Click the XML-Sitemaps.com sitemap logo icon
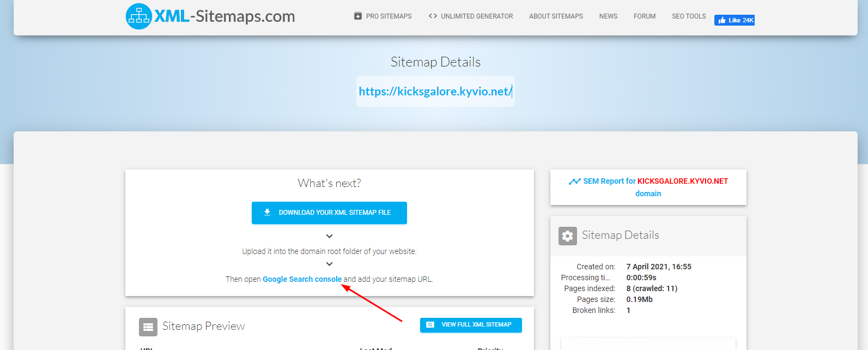 pos(138,16)
